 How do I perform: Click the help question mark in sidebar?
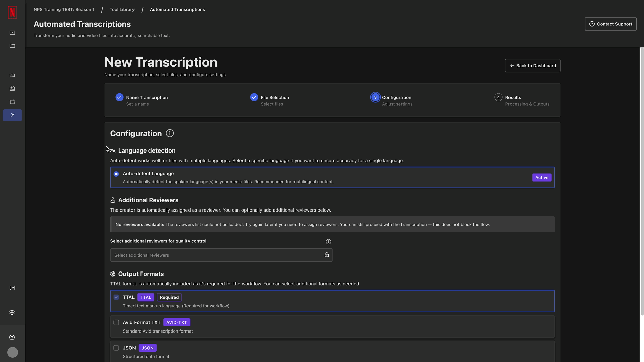(12, 337)
